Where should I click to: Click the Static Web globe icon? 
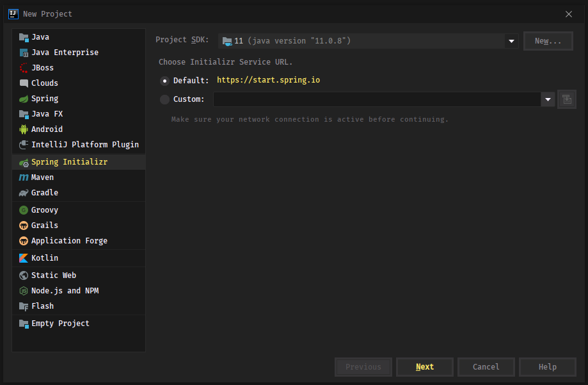pos(24,275)
